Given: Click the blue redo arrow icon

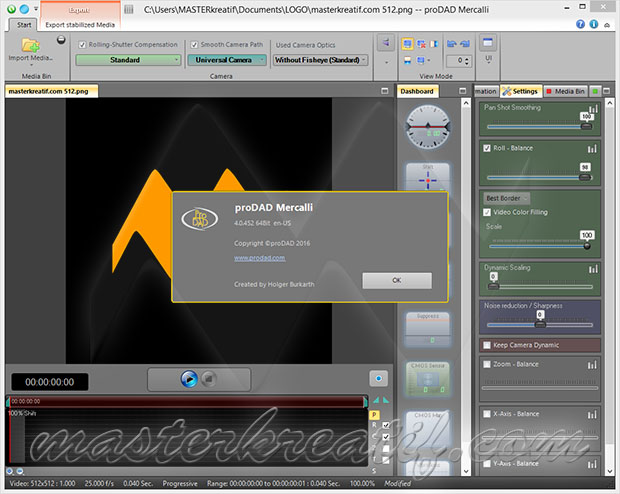Looking at the screenshot, I should pos(465,44).
